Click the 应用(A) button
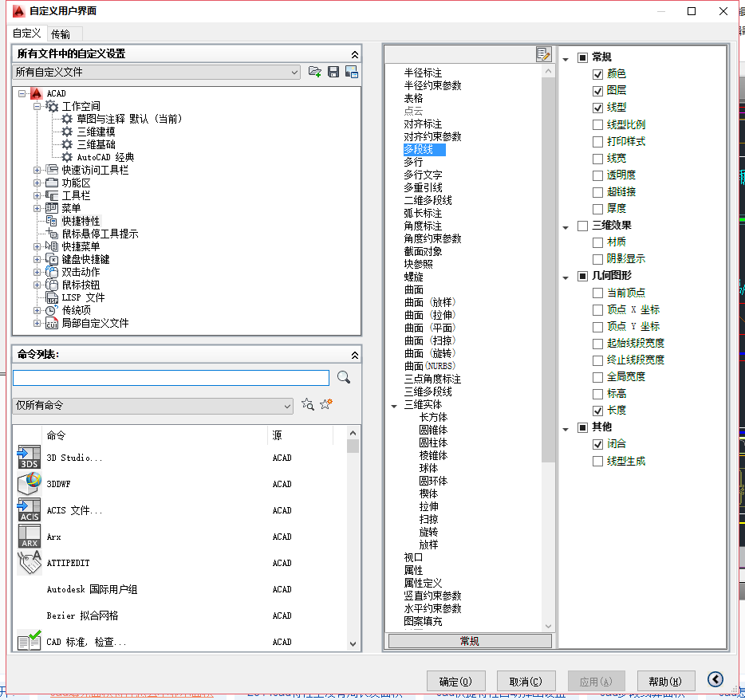This screenshot has height=700, width=745. click(x=596, y=682)
